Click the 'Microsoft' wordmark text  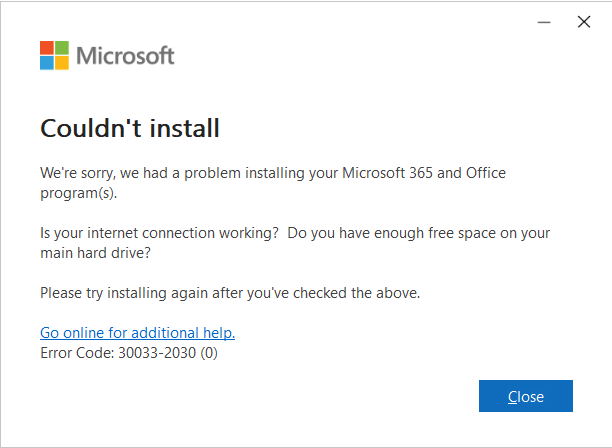click(x=125, y=55)
